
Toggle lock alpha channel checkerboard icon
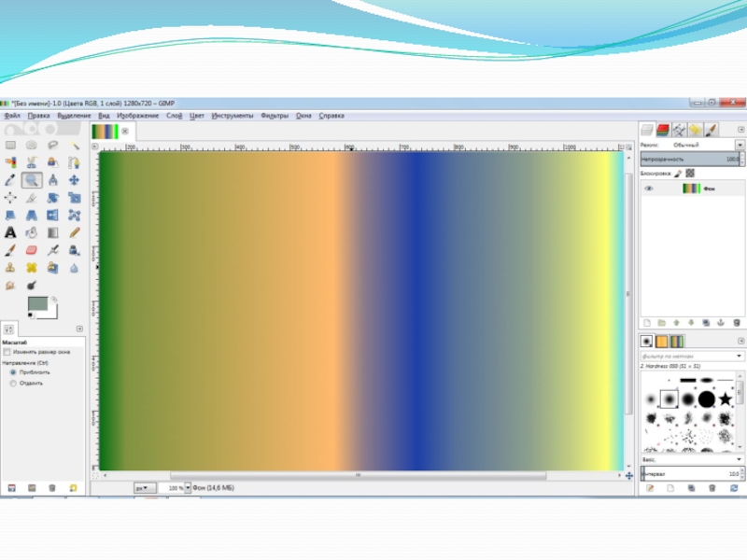690,174
